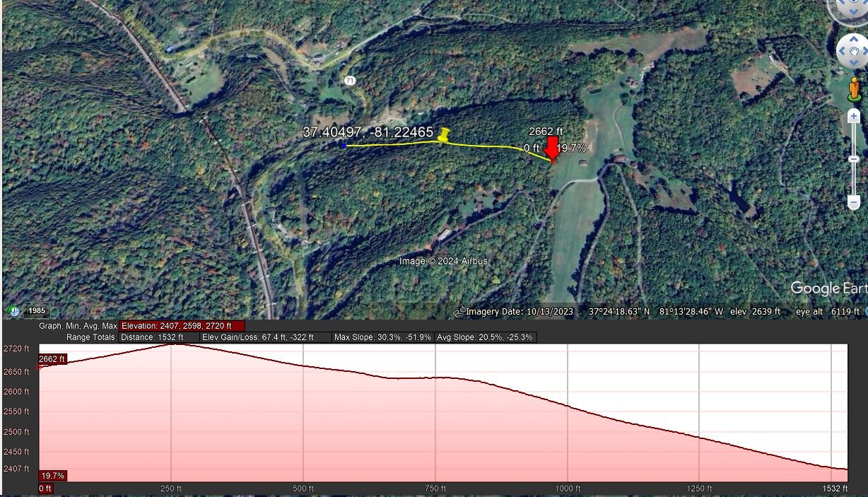
Task: Click the Avg Slope statistic
Action: (486, 337)
